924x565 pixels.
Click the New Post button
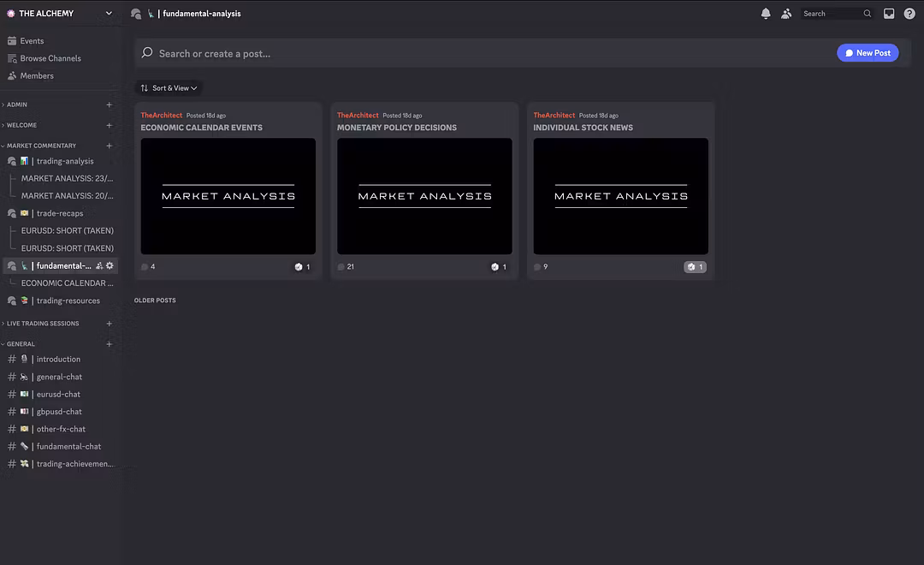(x=868, y=53)
